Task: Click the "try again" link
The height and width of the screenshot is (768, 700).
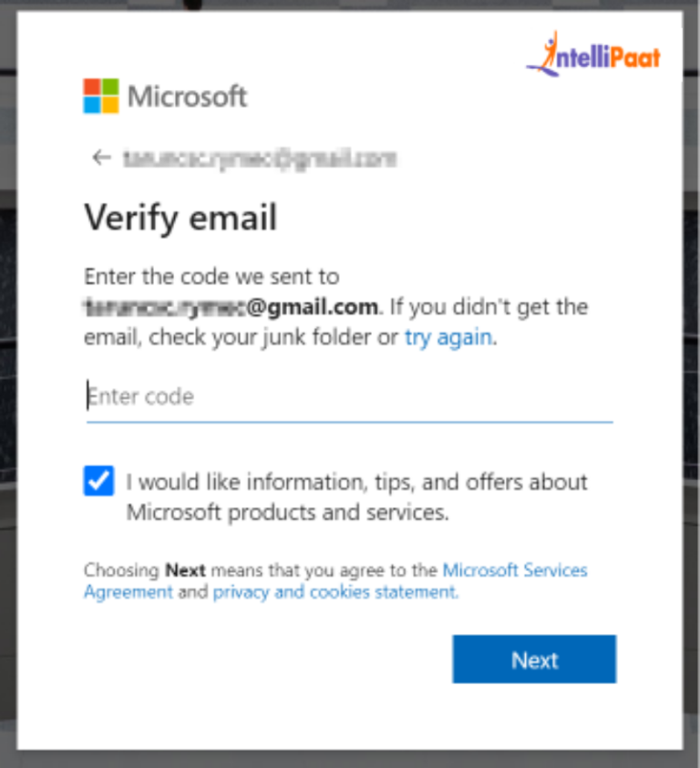Action: tap(448, 337)
